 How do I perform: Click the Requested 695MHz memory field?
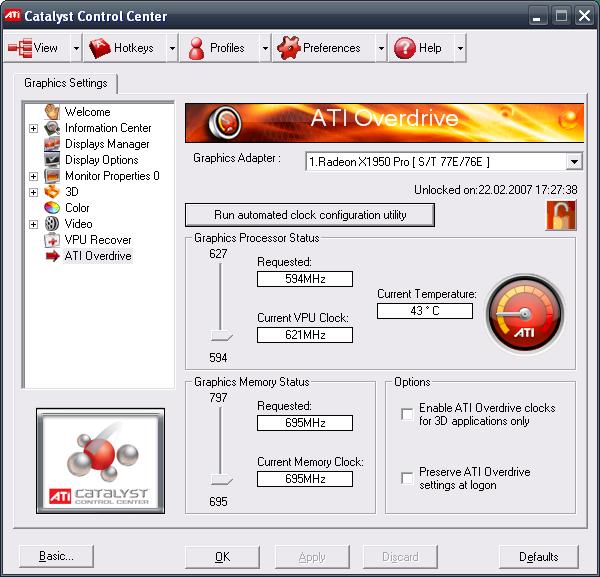point(305,423)
